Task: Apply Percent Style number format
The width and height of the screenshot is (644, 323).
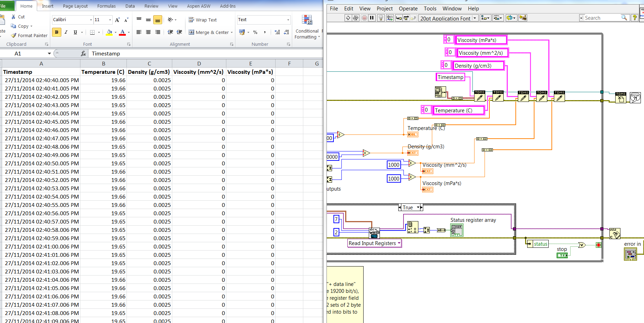Action: coord(255,32)
